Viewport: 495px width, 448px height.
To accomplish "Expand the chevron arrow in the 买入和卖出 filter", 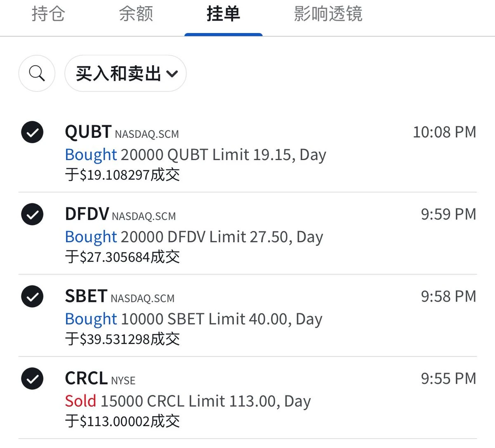I will [x=172, y=74].
